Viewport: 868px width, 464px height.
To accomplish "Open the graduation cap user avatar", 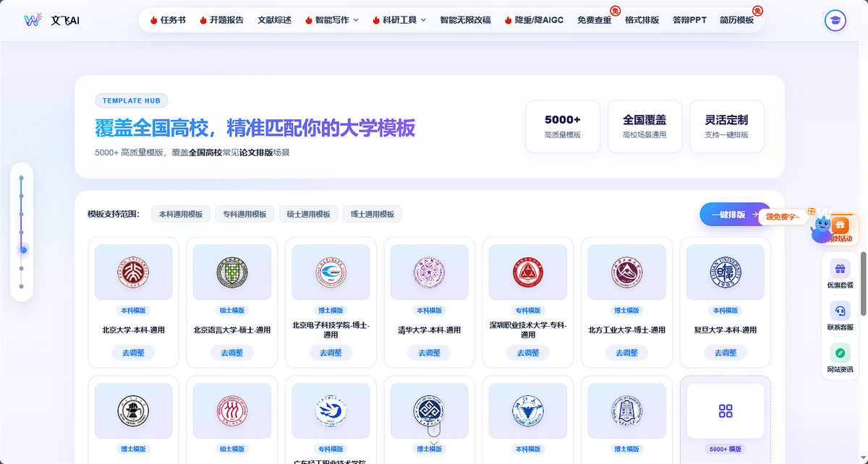I will click(x=835, y=20).
